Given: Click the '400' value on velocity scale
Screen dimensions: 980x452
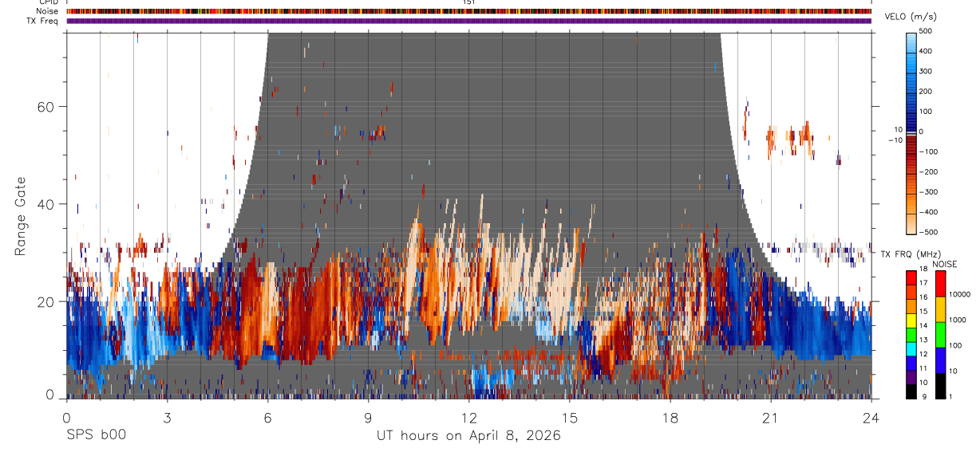Looking at the screenshot, I should point(925,51).
